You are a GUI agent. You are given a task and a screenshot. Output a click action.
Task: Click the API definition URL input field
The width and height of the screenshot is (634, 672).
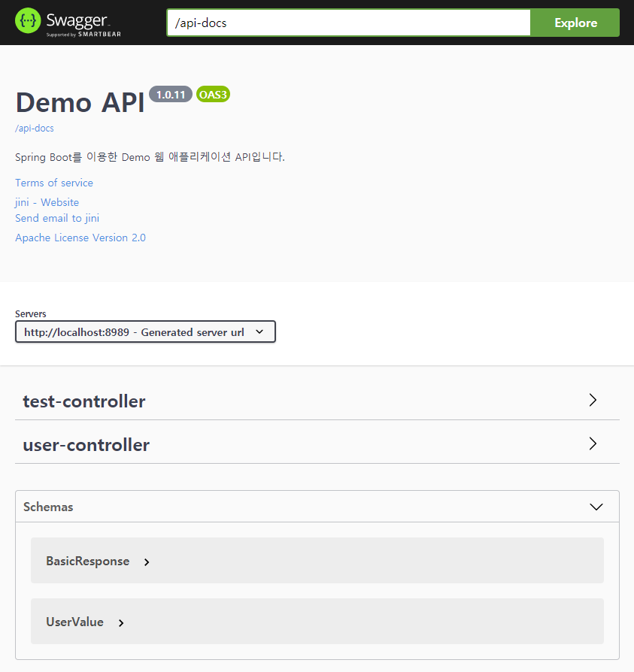pos(348,23)
